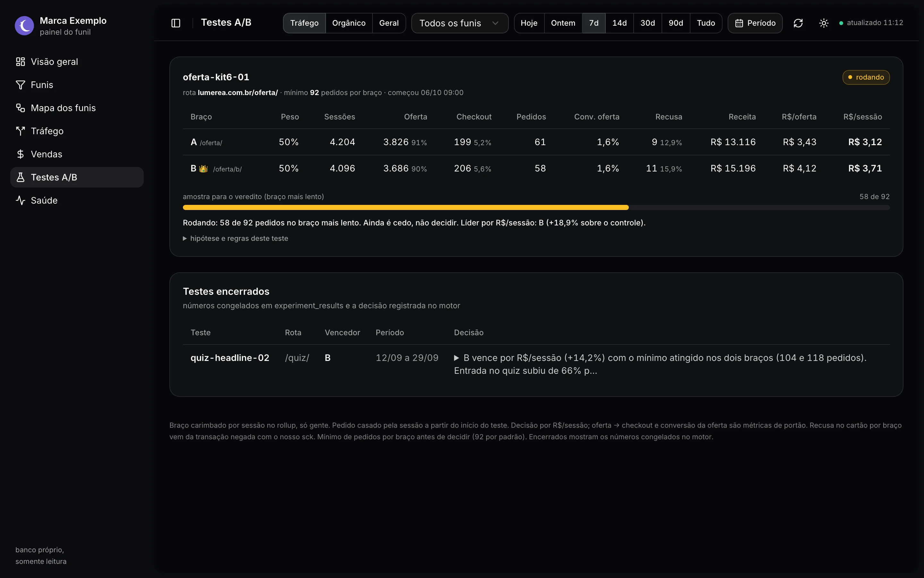
Task: Click the Conv. oferta column header
Action: pyautogui.click(x=597, y=117)
